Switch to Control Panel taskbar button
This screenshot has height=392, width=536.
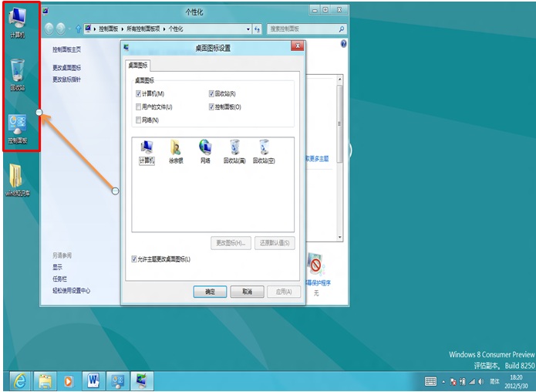(117, 380)
